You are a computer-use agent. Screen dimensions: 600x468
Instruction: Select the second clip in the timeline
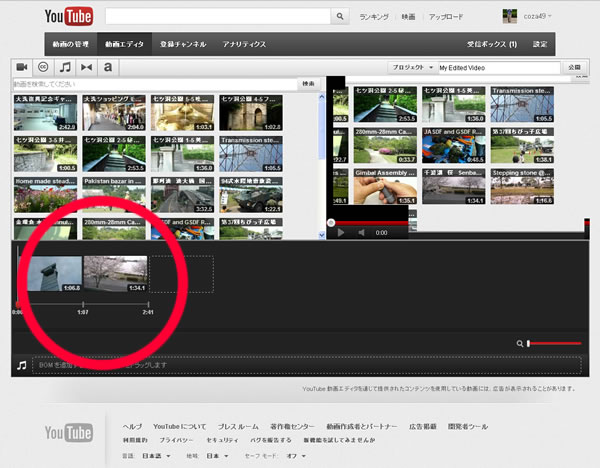pyautogui.click(x=115, y=274)
